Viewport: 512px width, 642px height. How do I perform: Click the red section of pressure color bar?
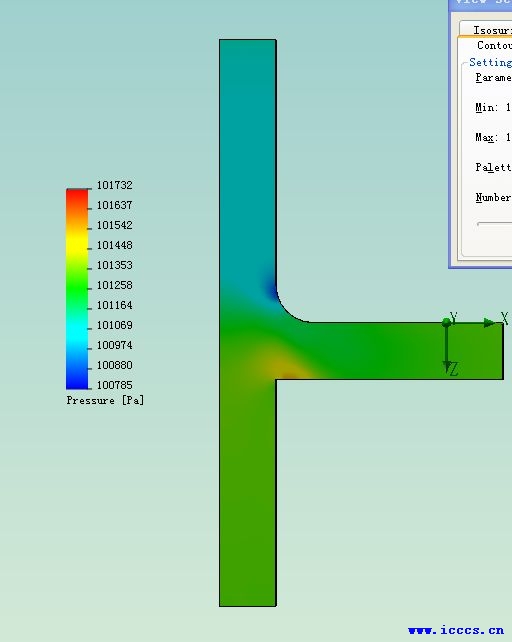[77, 199]
